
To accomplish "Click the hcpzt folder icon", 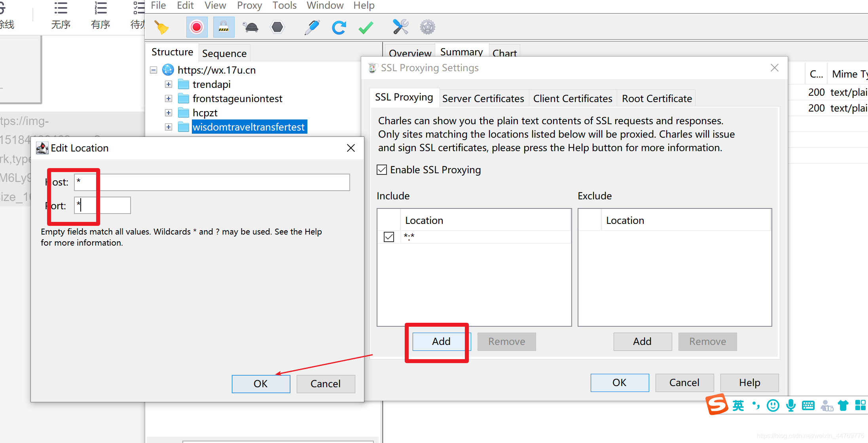I will (x=184, y=113).
